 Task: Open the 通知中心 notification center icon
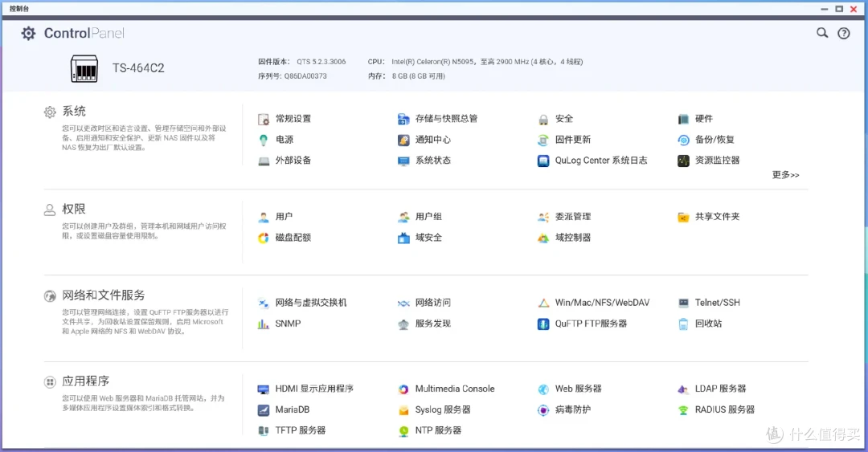point(403,140)
